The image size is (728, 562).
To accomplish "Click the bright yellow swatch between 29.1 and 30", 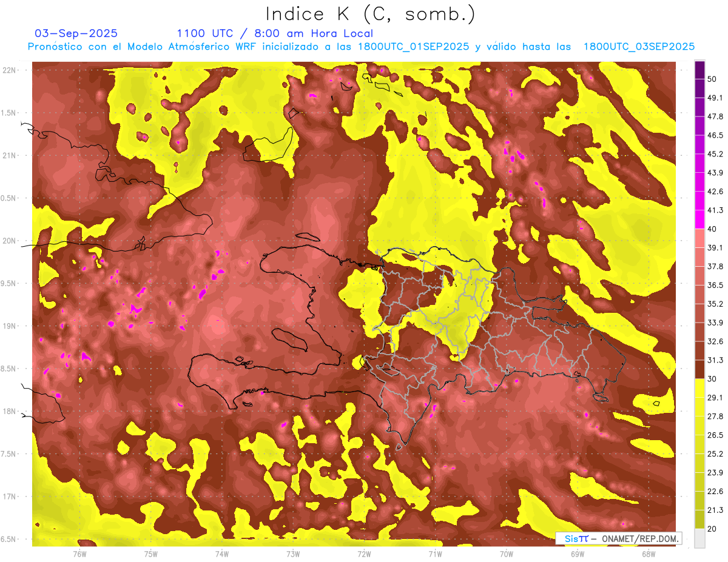I will coord(699,388).
